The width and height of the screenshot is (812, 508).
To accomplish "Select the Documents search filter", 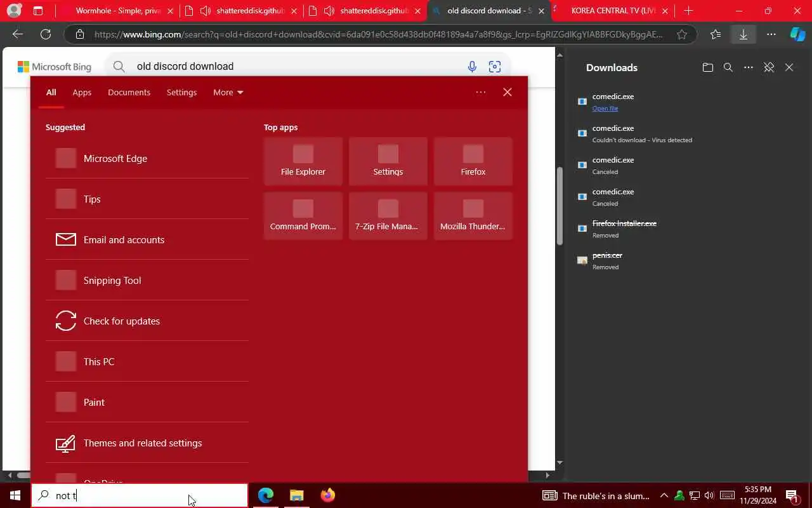I will (x=129, y=93).
